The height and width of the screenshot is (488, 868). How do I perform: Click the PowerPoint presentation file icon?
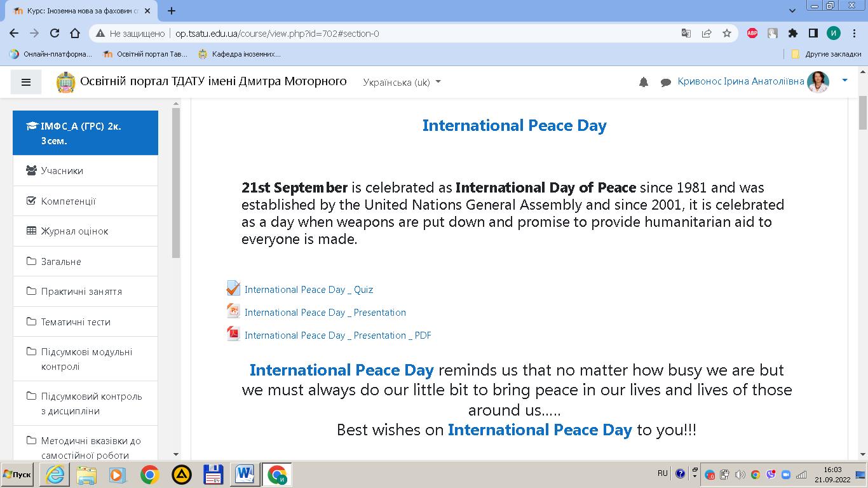pyautogui.click(x=233, y=311)
